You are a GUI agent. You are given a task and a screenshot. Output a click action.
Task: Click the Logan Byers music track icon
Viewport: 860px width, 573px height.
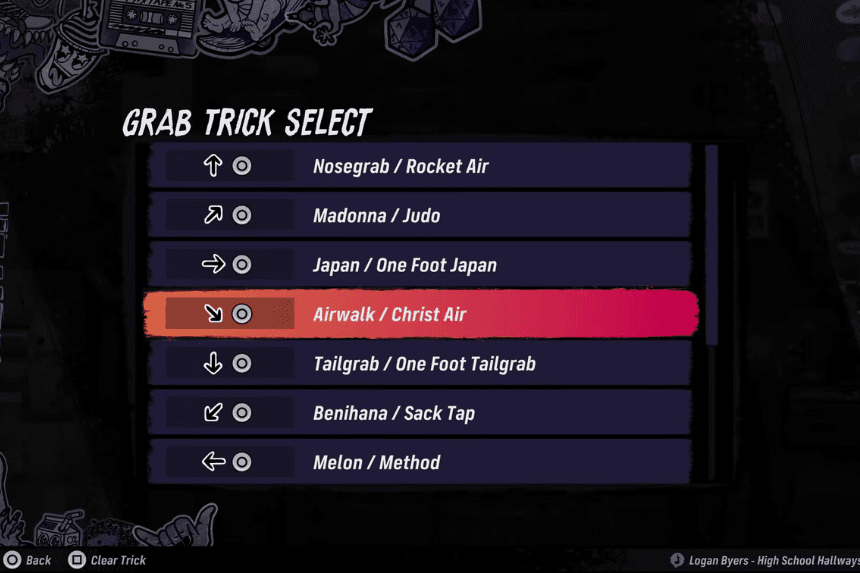677,560
